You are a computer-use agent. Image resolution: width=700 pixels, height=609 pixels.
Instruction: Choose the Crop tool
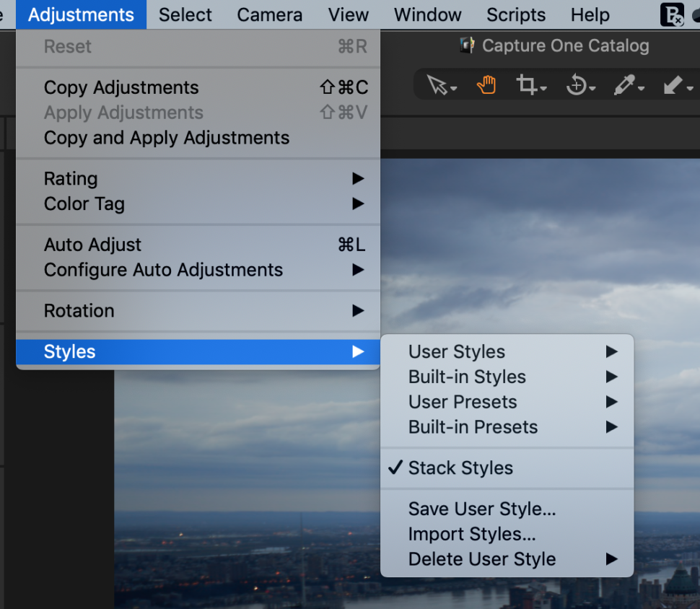(x=528, y=84)
